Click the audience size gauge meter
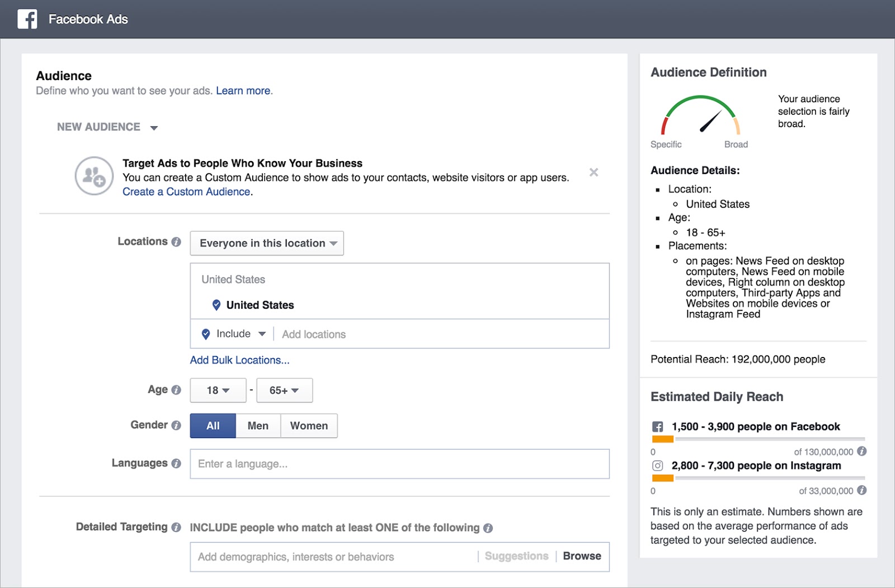 click(x=700, y=115)
